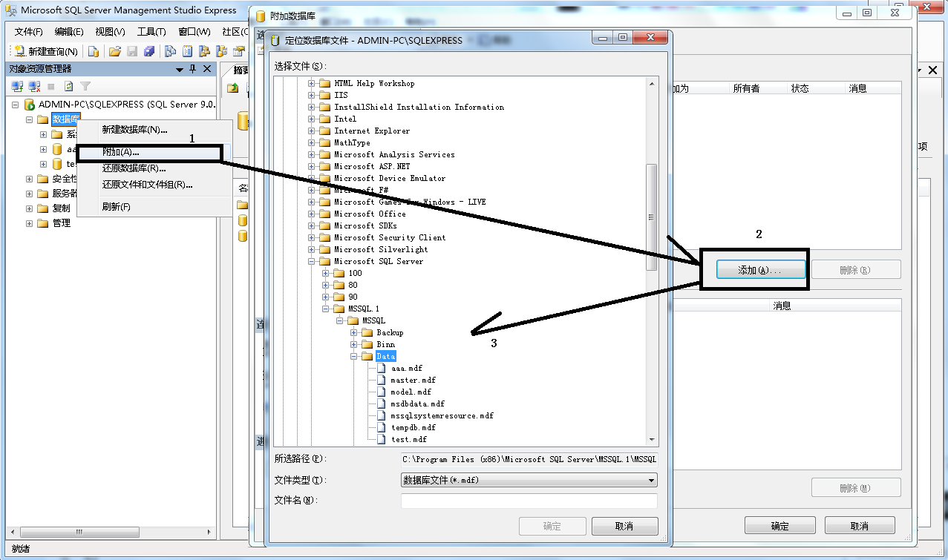This screenshot has height=560, width=948.
Task: Click the Backup folder icon in file tree
Action: coord(367,332)
